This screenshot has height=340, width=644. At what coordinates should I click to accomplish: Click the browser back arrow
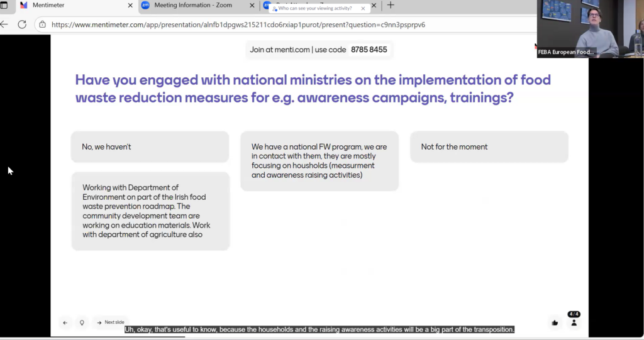(5, 25)
